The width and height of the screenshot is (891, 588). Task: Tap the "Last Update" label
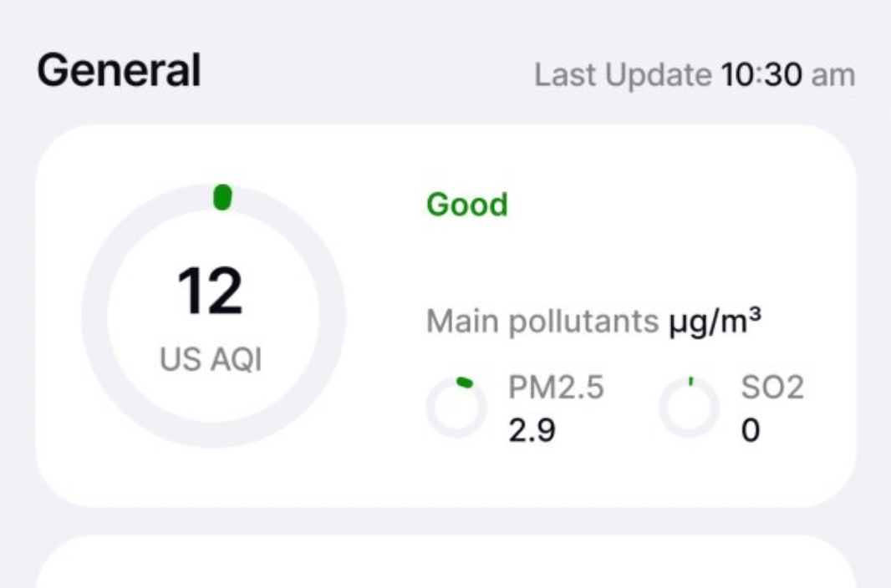pyautogui.click(x=623, y=75)
